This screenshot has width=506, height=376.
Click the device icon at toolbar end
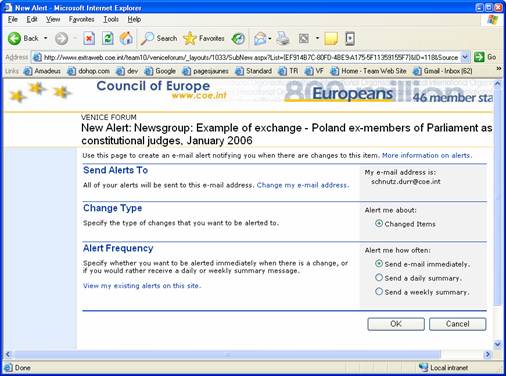[x=350, y=39]
